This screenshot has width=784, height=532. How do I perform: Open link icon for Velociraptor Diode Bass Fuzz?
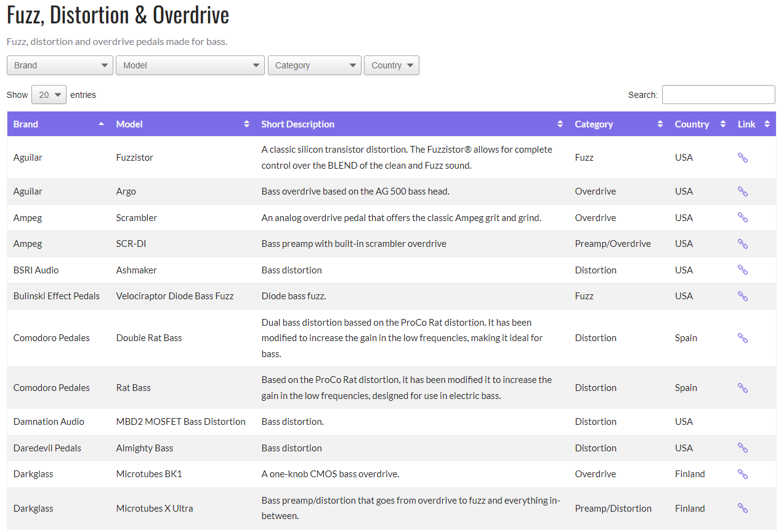tap(742, 296)
